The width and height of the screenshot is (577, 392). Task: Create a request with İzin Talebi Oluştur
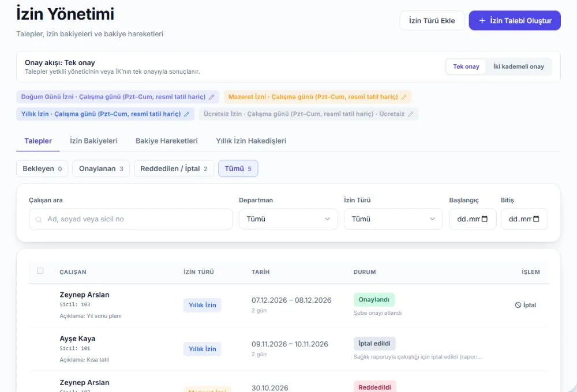coord(515,21)
